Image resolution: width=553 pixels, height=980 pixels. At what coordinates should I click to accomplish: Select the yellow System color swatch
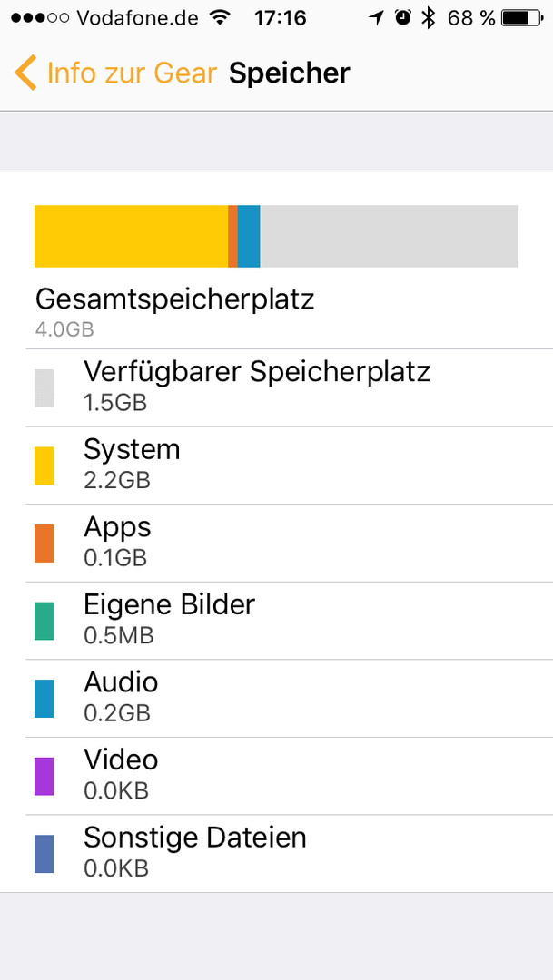(44, 465)
